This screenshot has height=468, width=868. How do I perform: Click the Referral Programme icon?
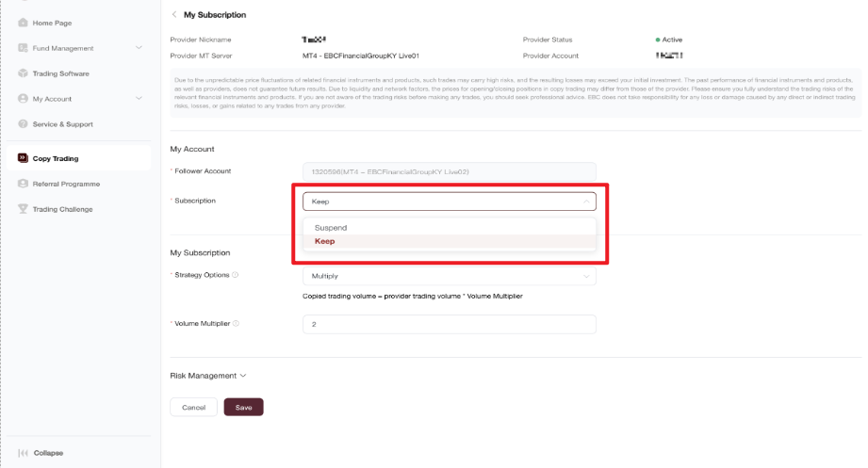[x=23, y=184]
